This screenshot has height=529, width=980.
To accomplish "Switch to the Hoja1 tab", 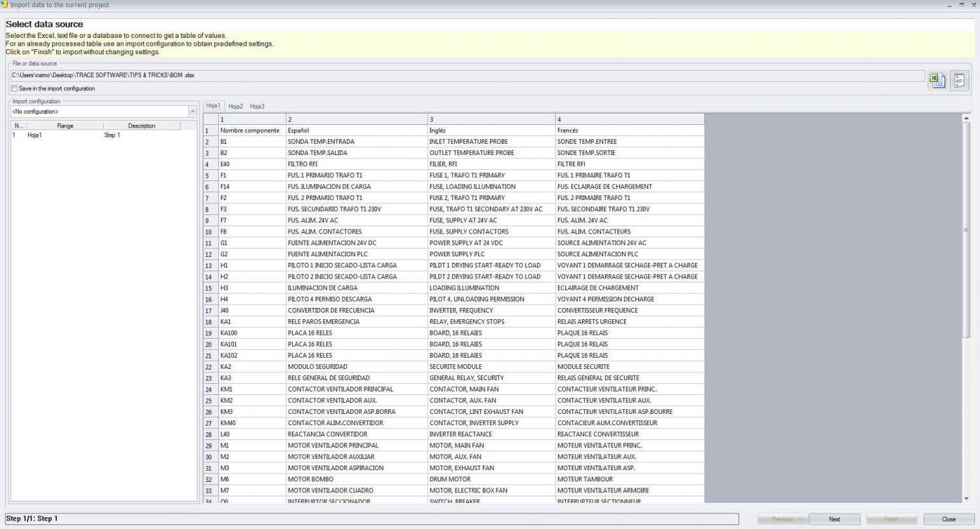I will pyautogui.click(x=214, y=105).
